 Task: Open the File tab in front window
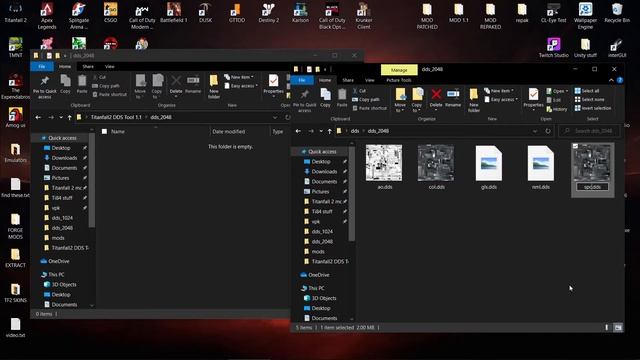[x=302, y=80]
